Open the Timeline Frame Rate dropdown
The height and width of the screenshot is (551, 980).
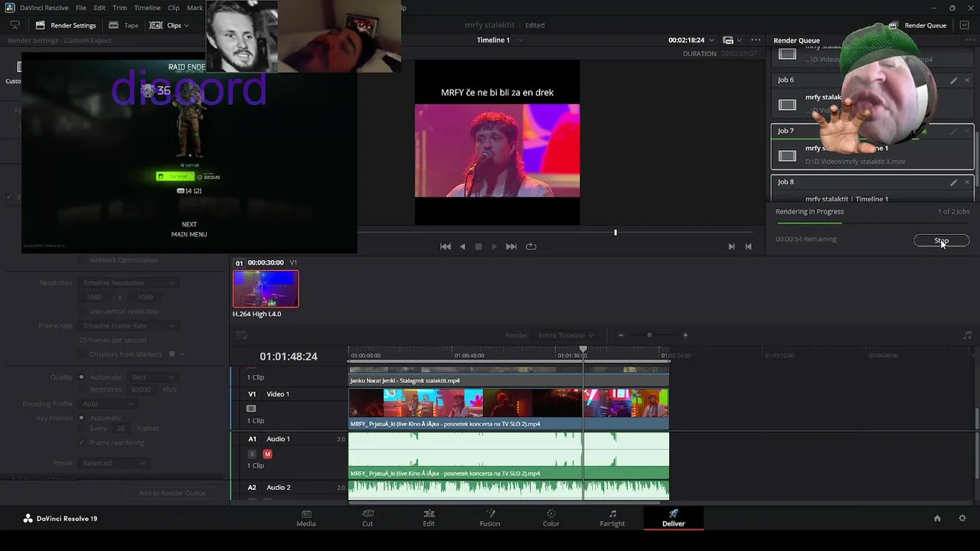point(128,326)
